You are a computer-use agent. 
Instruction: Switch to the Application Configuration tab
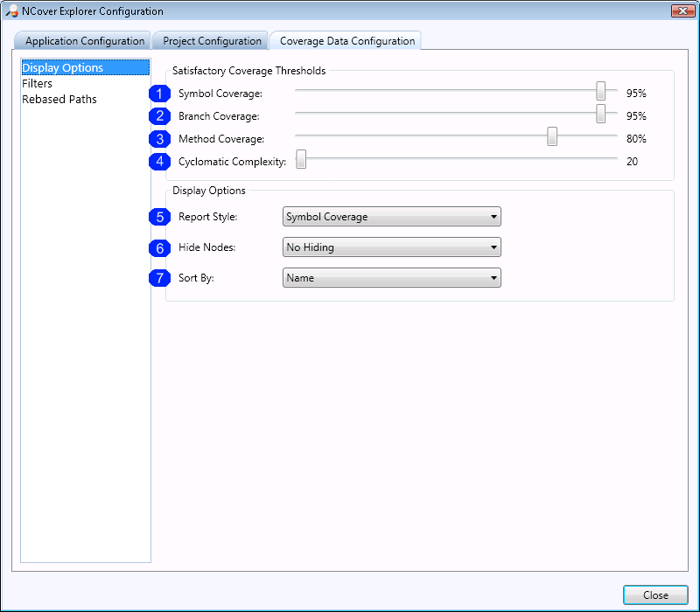[83, 40]
